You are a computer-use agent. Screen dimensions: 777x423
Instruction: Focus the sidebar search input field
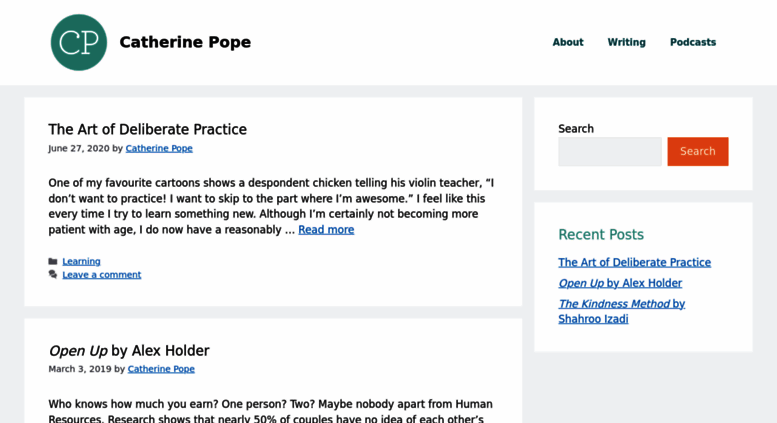[x=610, y=152]
